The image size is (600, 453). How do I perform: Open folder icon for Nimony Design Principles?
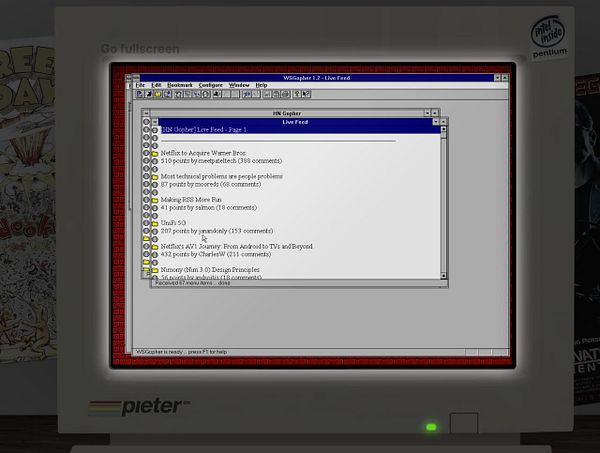coord(155,270)
